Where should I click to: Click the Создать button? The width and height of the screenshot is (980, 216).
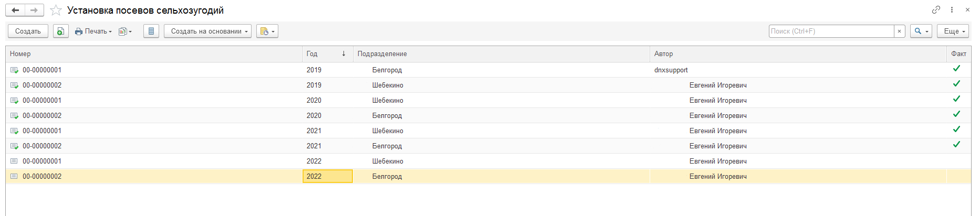pos(28,31)
